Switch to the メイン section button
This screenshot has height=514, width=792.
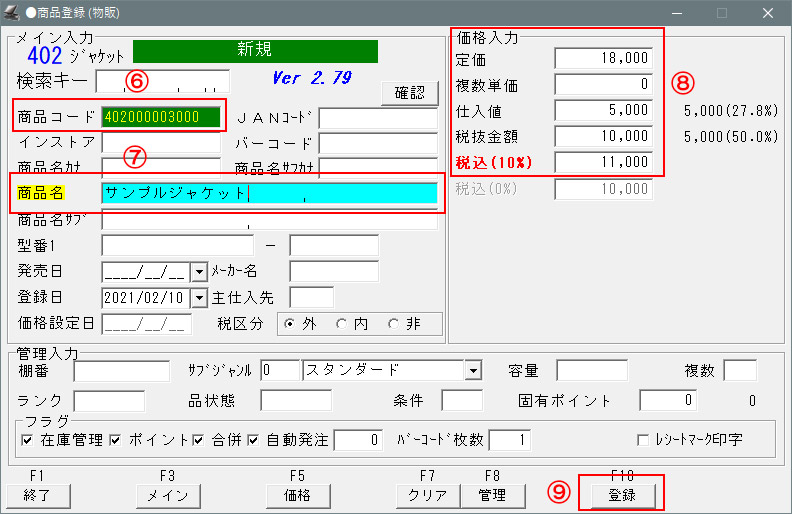(x=168, y=495)
